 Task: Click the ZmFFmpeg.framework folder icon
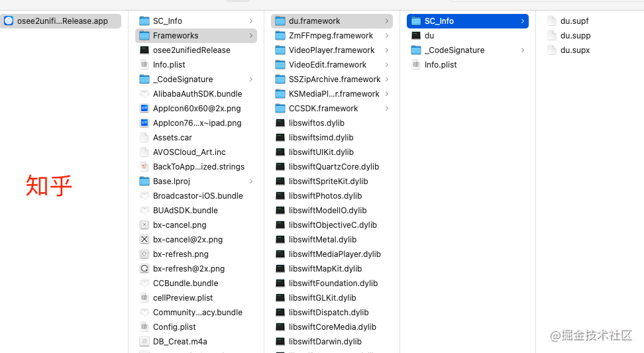click(x=280, y=36)
